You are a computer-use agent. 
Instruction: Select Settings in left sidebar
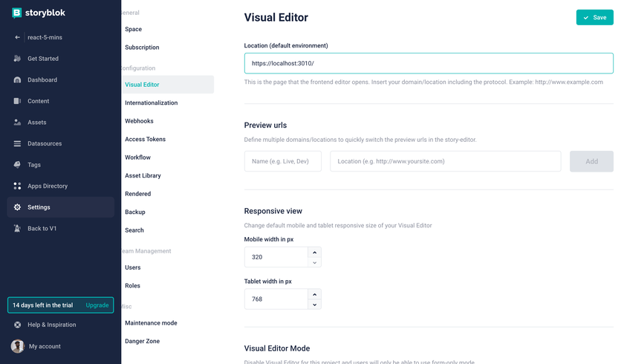[60, 207]
